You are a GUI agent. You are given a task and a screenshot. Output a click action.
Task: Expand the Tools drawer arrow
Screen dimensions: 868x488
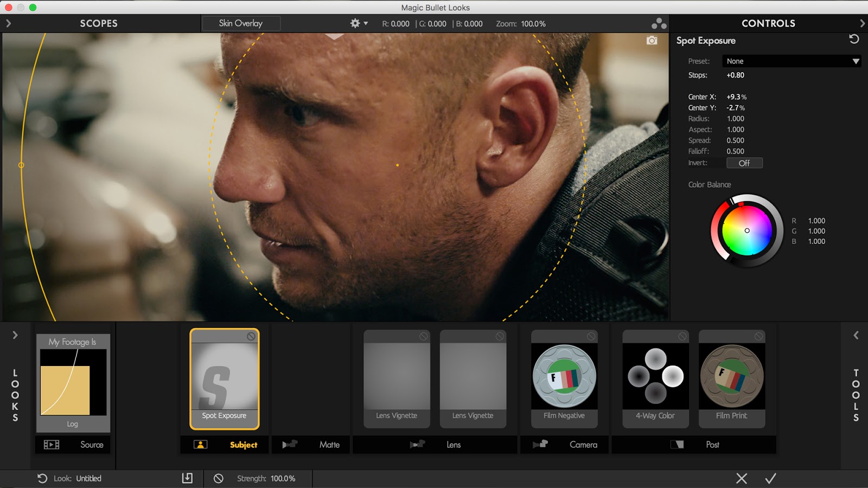856,335
